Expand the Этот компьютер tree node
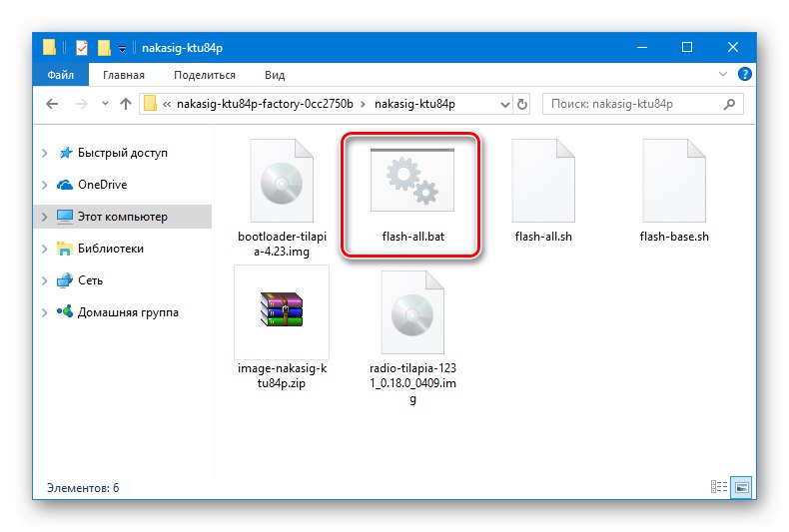Viewport: 789px width, 532px height. point(45,217)
